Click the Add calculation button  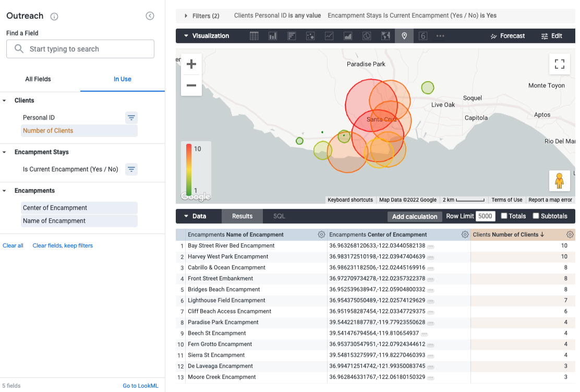414,216
